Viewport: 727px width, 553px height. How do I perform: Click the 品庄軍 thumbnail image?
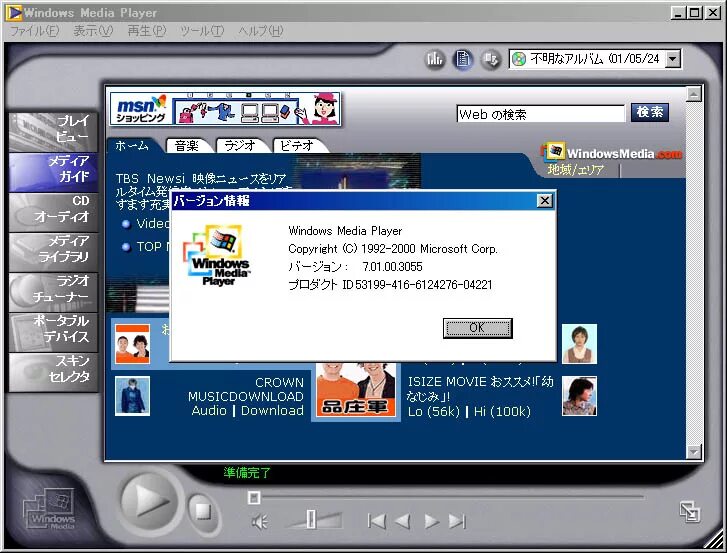point(356,390)
